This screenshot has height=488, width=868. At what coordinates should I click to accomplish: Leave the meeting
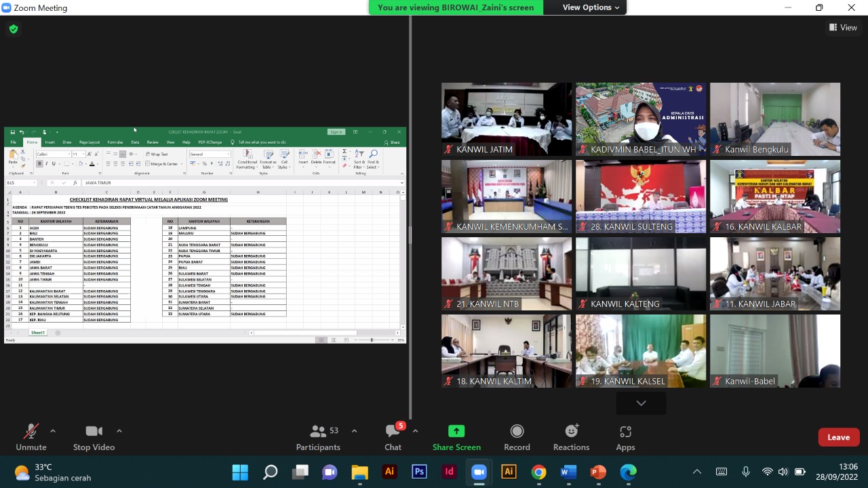click(x=838, y=437)
